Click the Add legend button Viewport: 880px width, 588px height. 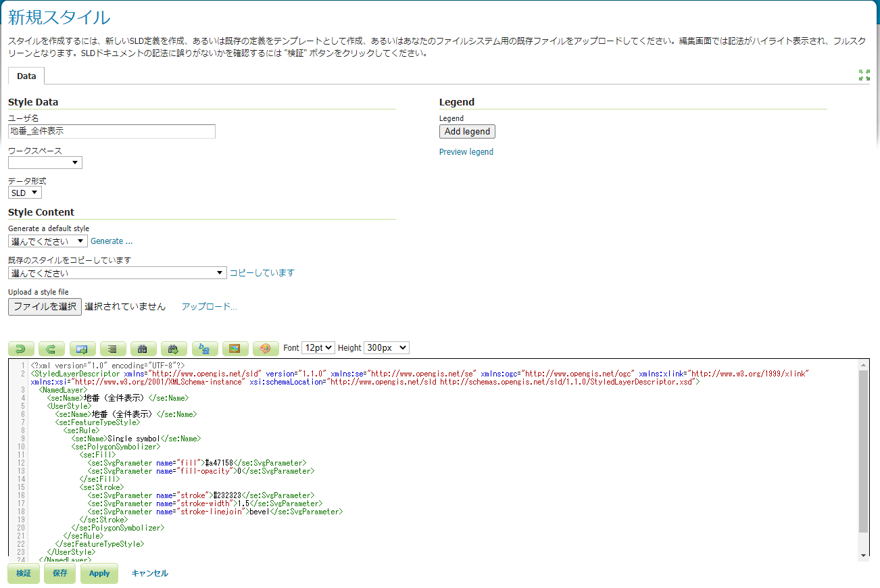(x=467, y=132)
